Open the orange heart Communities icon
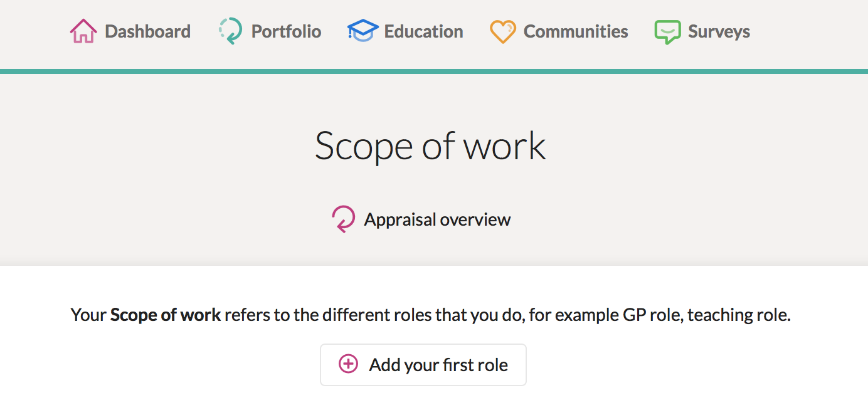Image resolution: width=868 pixels, height=415 pixels. (502, 31)
